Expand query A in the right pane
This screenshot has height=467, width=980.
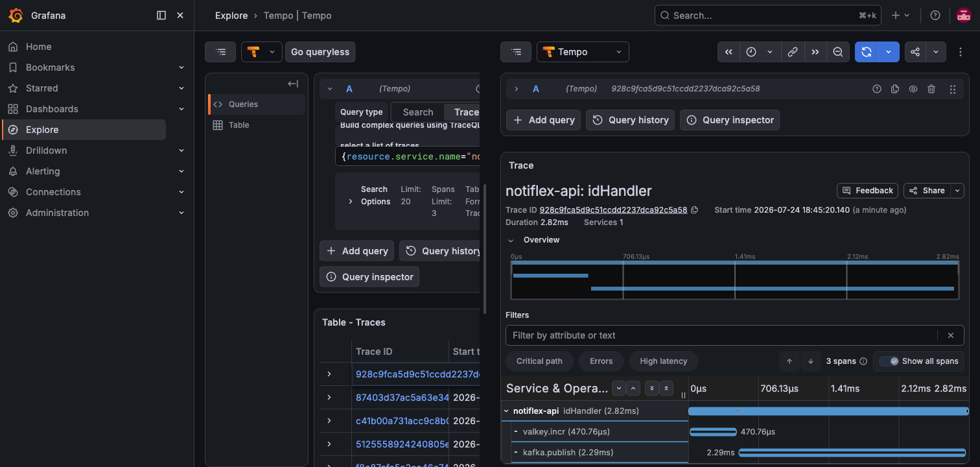point(517,89)
